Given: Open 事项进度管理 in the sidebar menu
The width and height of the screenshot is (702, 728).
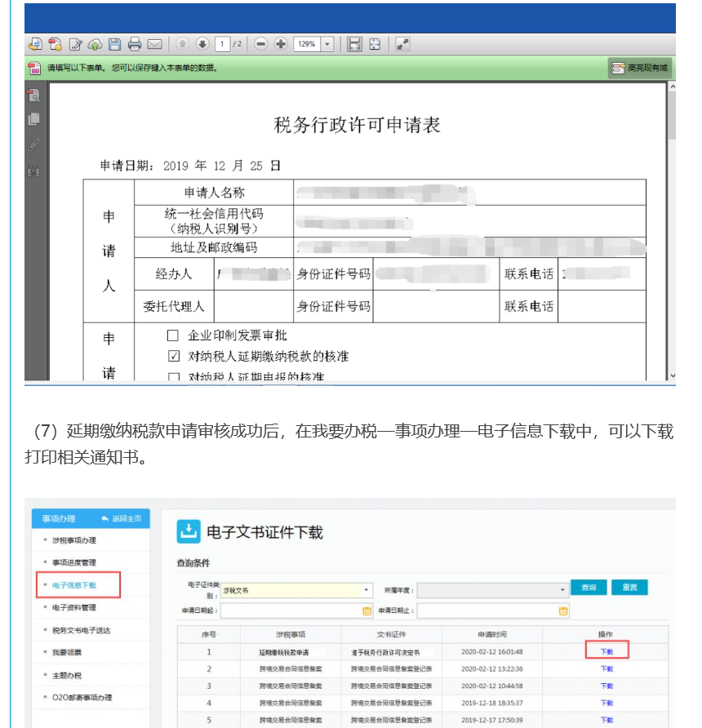Looking at the screenshot, I should point(74,562).
